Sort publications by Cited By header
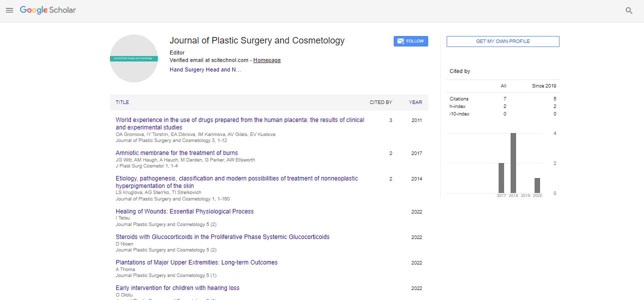Screen dimensions: 644x300 pyautogui.click(x=381, y=102)
